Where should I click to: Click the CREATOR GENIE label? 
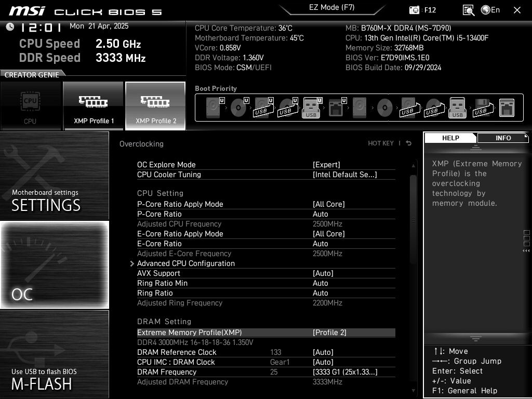click(32, 75)
